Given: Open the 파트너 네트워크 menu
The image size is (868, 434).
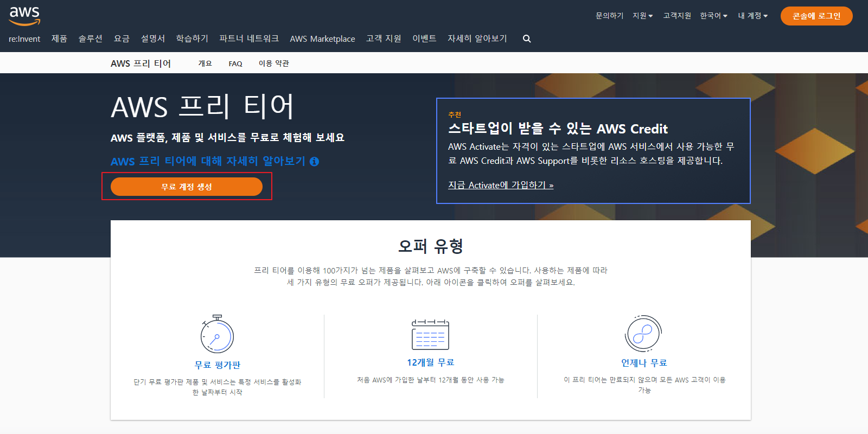Looking at the screenshot, I should (x=249, y=39).
